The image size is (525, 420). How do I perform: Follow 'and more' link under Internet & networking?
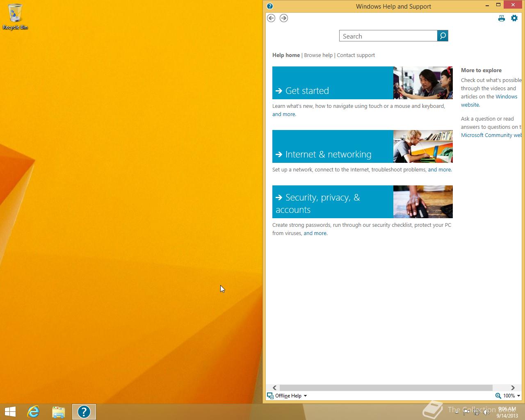[439, 170]
